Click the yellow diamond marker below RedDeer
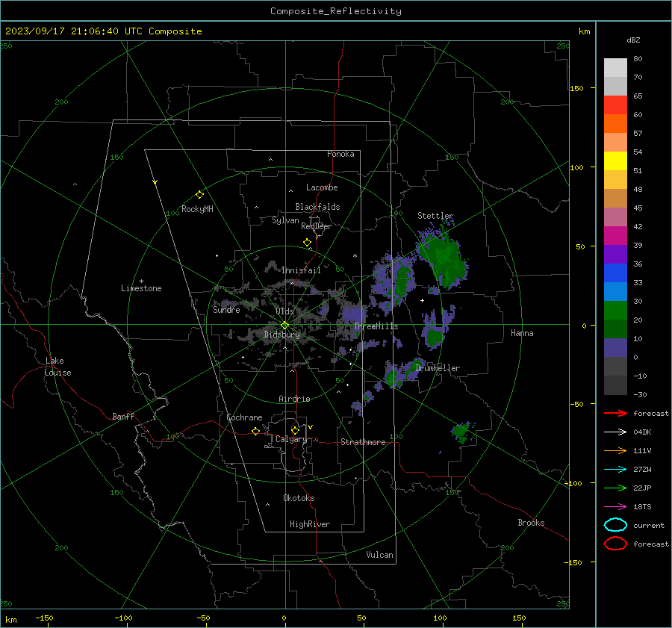 coord(307,243)
